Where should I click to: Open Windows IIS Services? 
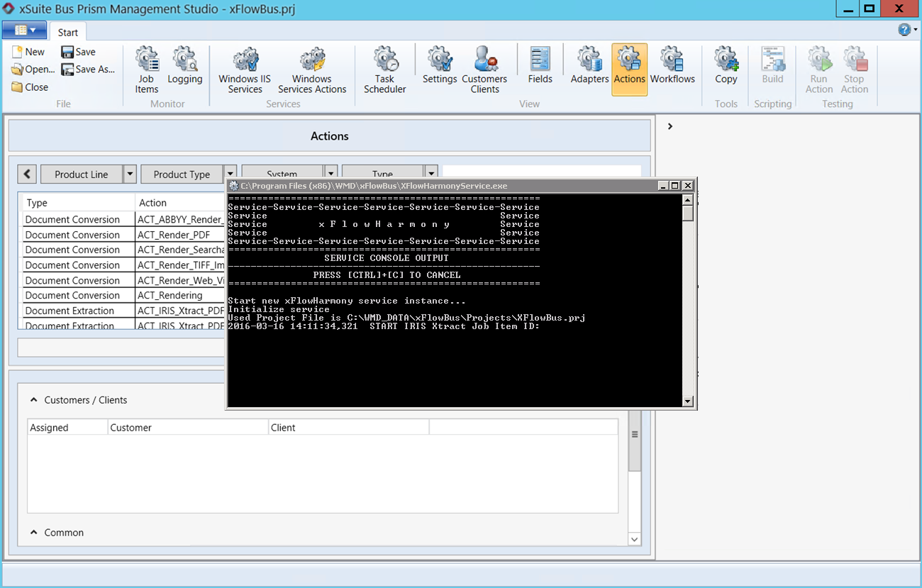click(x=244, y=69)
